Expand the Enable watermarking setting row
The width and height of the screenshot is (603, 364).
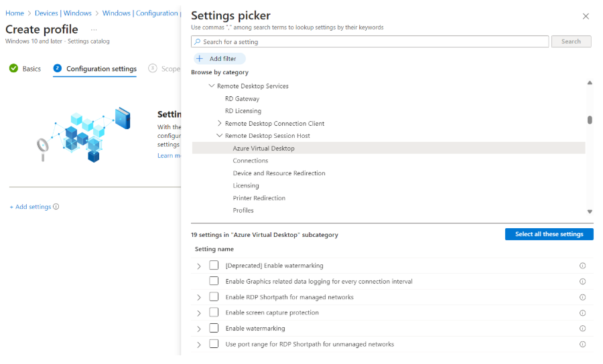[x=199, y=329]
